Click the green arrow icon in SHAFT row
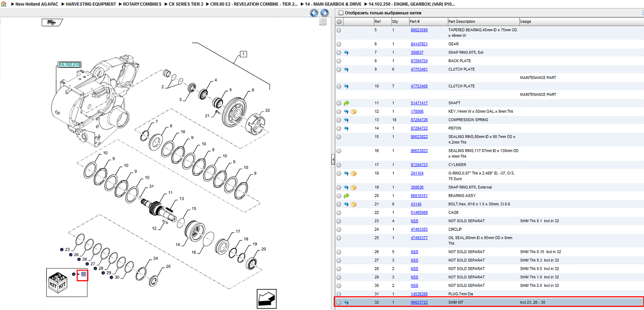Screen dimensions: 644x310 click(346, 103)
